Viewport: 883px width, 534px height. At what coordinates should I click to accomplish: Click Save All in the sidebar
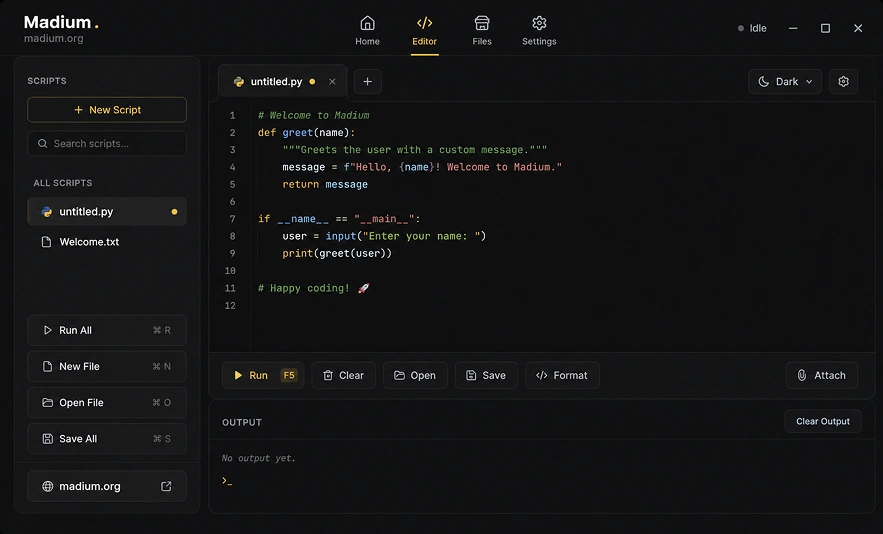107,438
